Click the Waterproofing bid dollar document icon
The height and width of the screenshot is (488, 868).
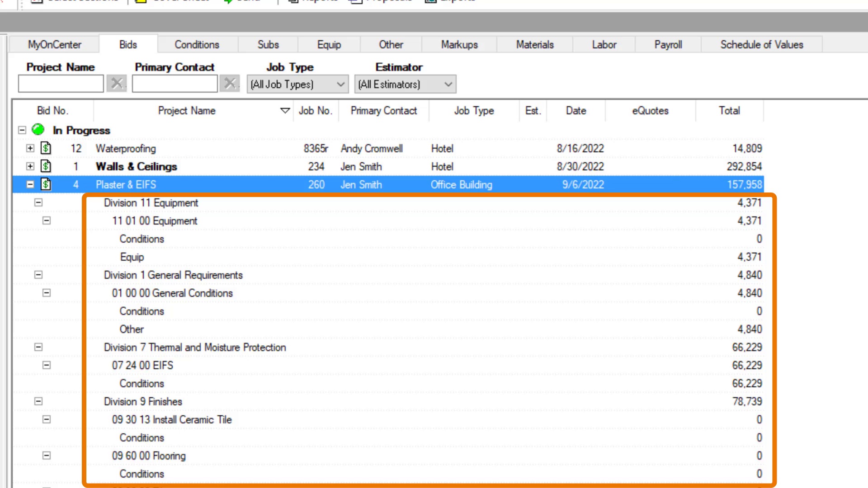46,148
